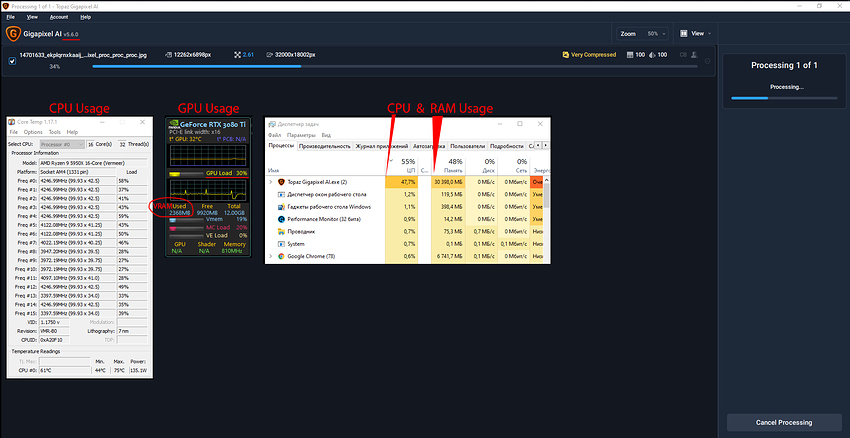Open the View layout dropdown in toolbar
Screen dimensions: 850x438
[696, 34]
